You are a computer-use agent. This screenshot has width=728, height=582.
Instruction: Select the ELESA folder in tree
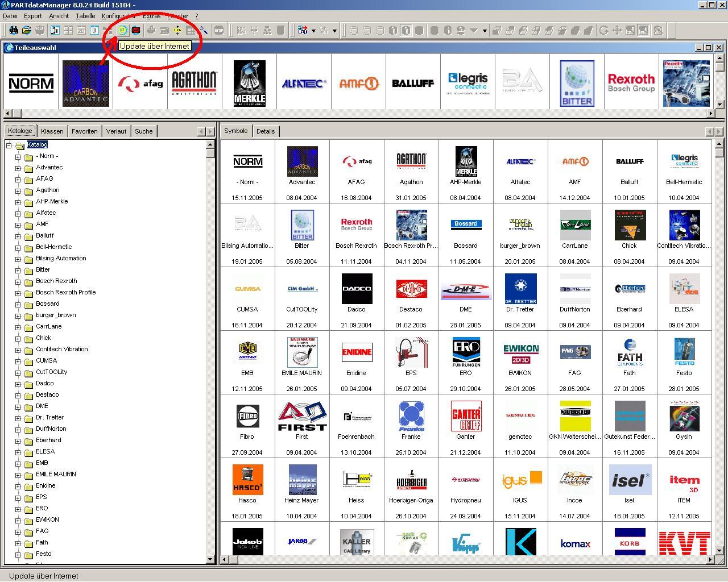(45, 452)
